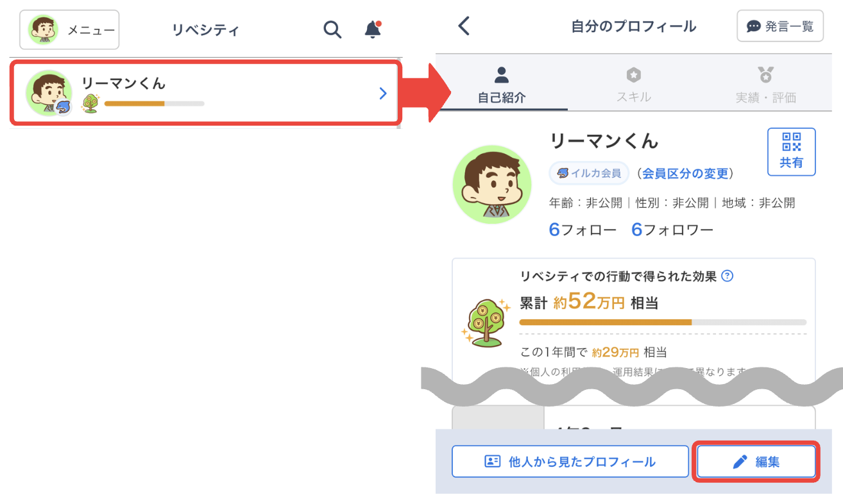The image size is (843, 504).
Task: Switch to the 実績・評価 tab
Action: (x=765, y=85)
